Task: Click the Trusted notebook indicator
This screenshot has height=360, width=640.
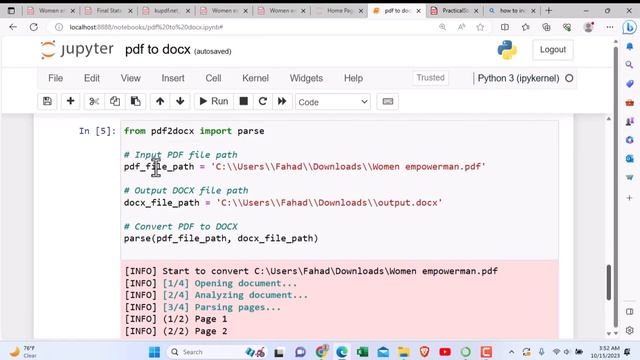Action: click(x=430, y=78)
